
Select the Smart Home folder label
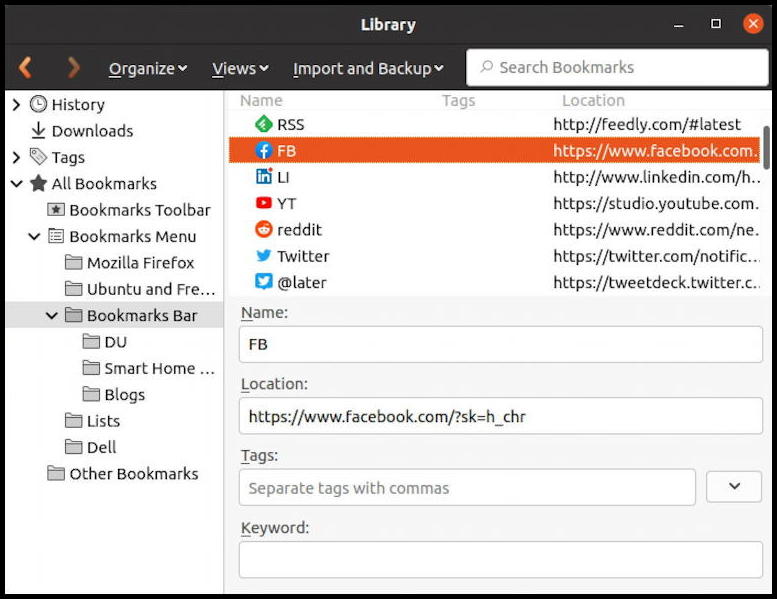[x=159, y=368]
